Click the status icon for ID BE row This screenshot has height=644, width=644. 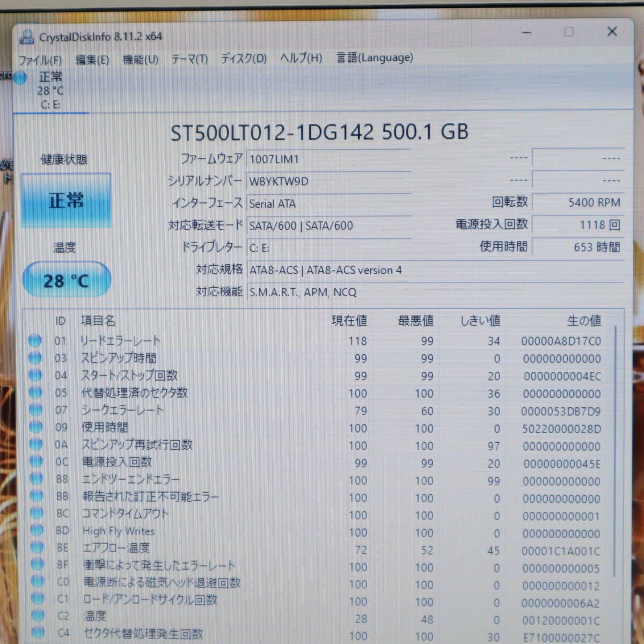point(37,547)
